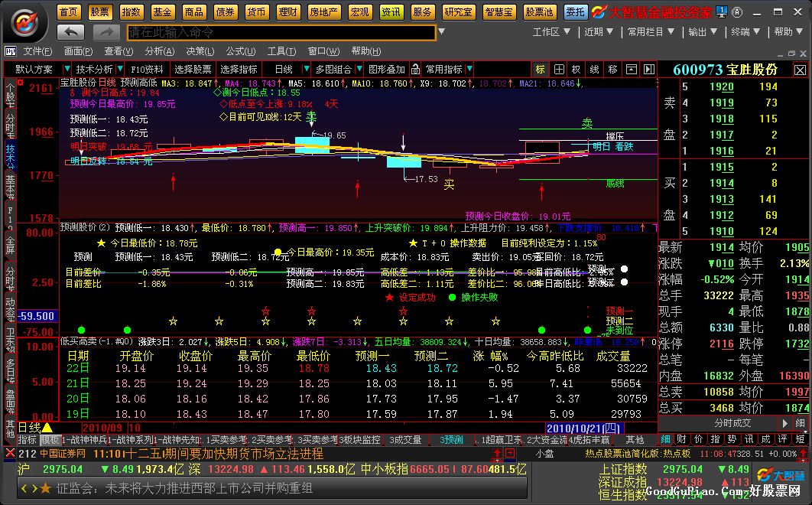Toggle the 标 chart marker icon

click(540, 70)
